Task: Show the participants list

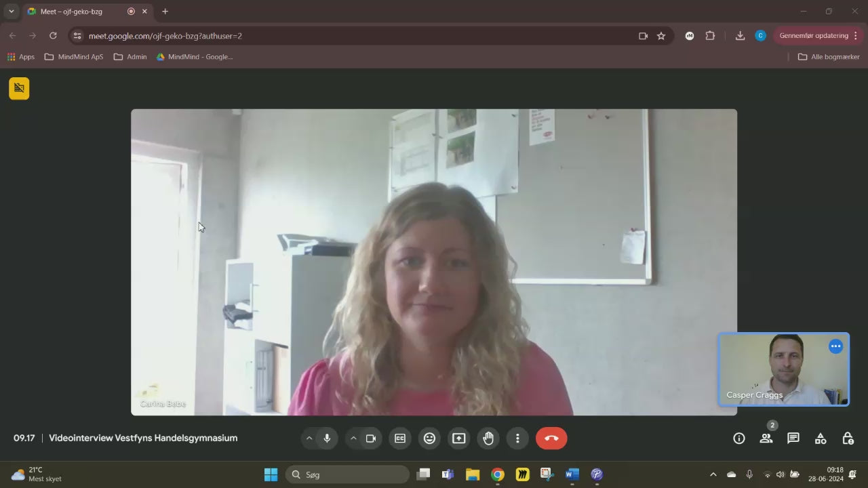Action: point(766,439)
